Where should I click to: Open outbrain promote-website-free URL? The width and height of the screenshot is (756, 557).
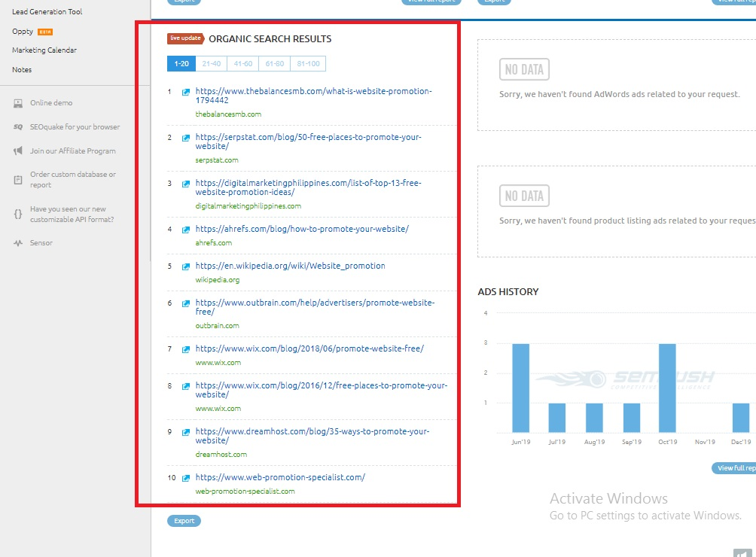click(315, 307)
